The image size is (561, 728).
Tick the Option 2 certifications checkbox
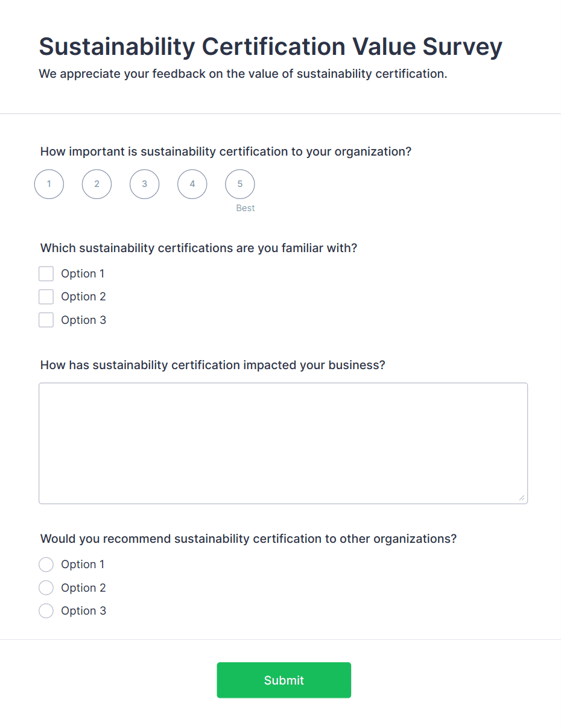click(46, 297)
